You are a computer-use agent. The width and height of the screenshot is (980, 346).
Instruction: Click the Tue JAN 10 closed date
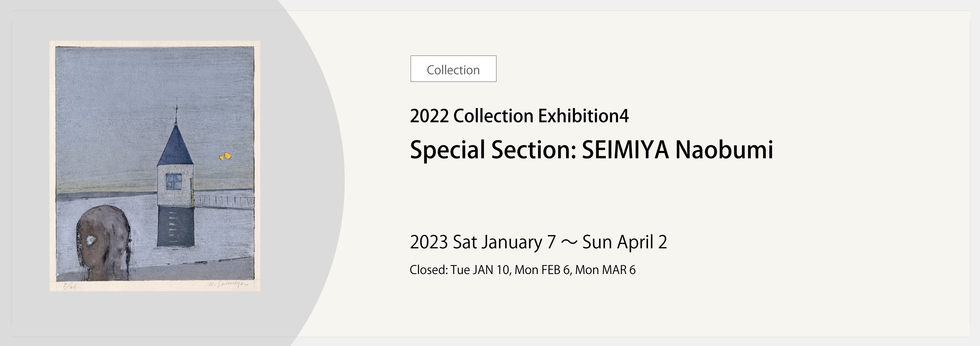click(x=480, y=270)
